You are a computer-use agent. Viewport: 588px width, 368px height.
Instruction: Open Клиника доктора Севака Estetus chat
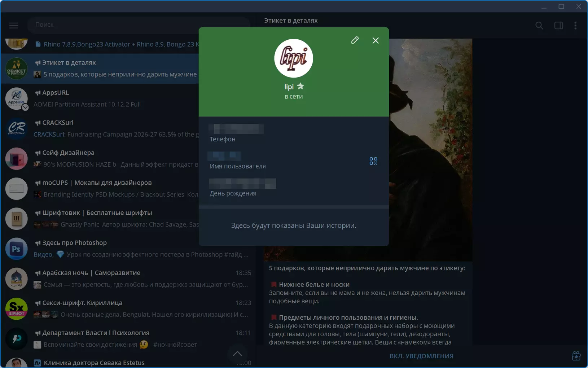pos(128,361)
